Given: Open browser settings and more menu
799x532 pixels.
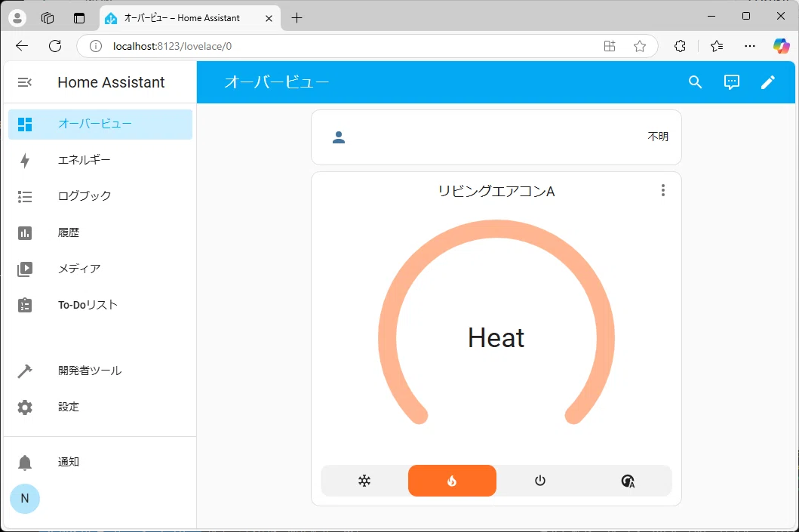Looking at the screenshot, I should [x=749, y=46].
